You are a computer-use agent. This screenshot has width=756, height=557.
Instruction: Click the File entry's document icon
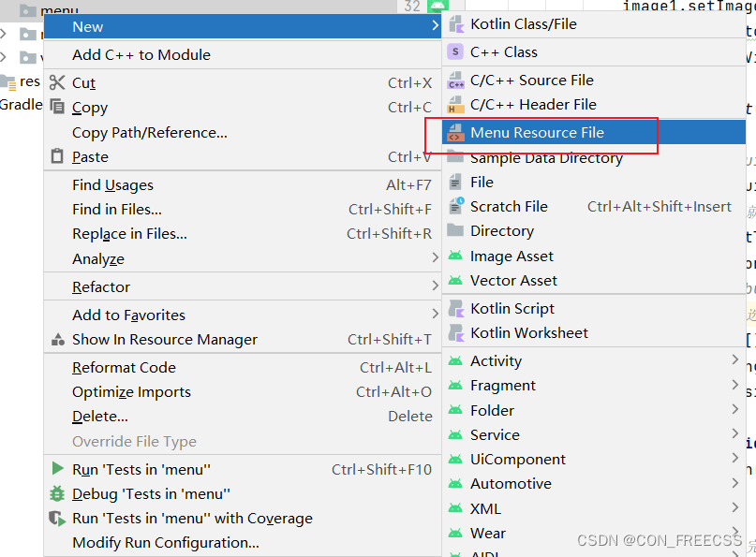455,183
